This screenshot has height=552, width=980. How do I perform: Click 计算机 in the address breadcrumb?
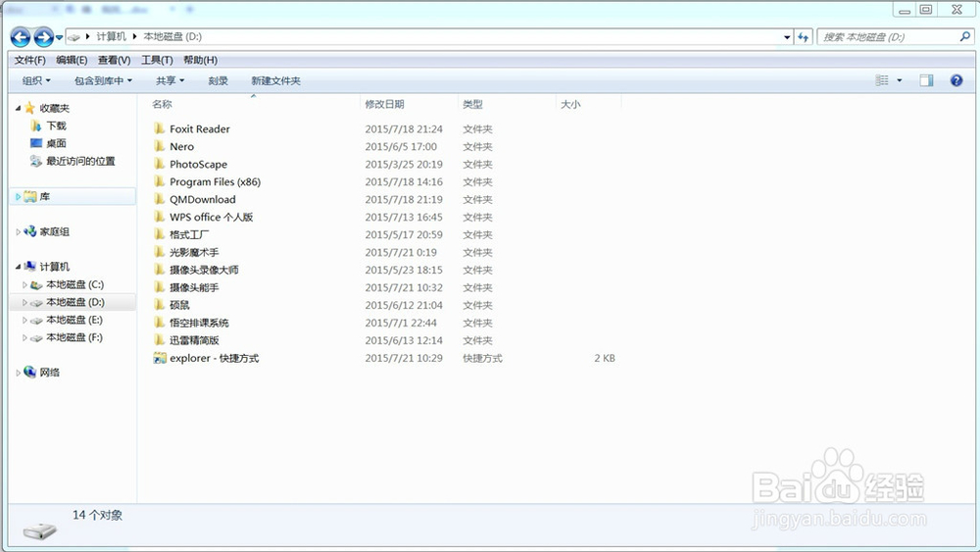tap(112, 36)
